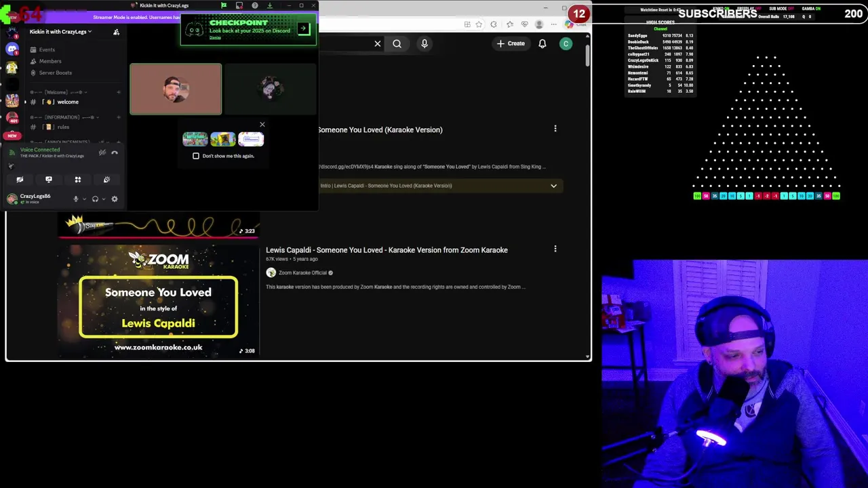
Task: Open more options for the Zoom Karaoke video
Action: 555,249
